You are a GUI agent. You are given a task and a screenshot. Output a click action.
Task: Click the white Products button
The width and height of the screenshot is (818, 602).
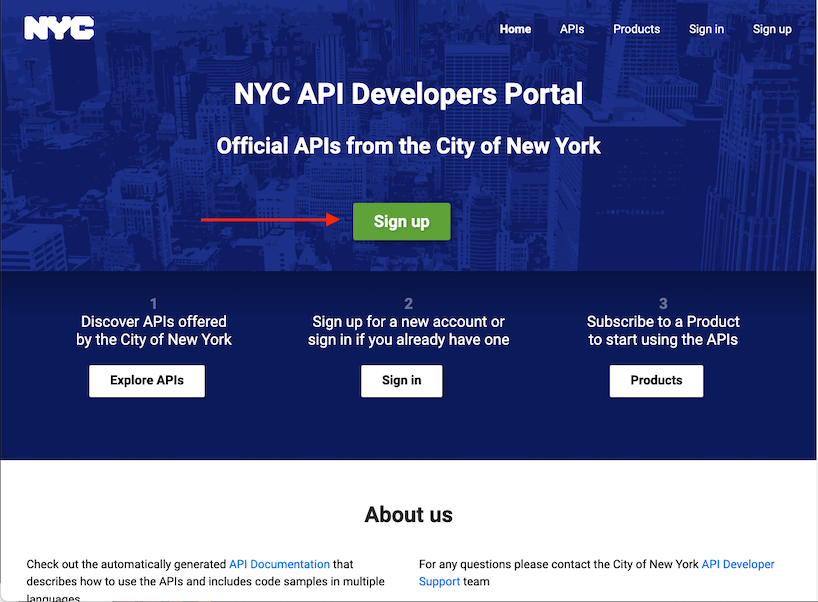click(656, 381)
